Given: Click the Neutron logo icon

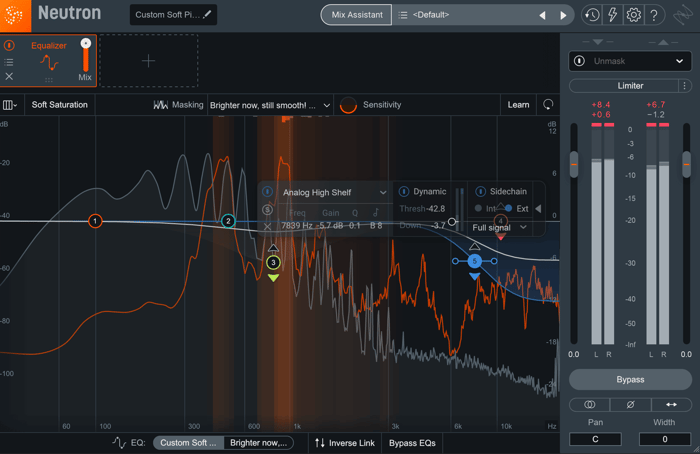Looking at the screenshot, I should [15, 16].
